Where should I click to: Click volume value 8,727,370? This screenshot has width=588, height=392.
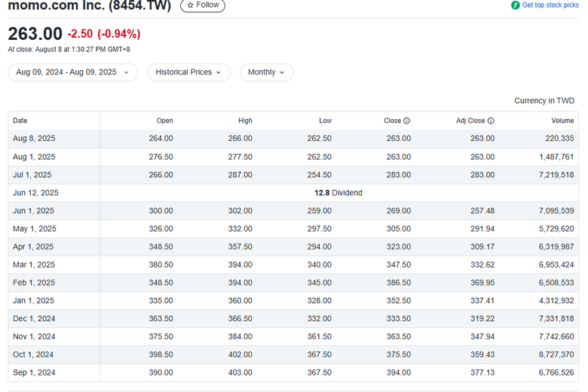556,355
